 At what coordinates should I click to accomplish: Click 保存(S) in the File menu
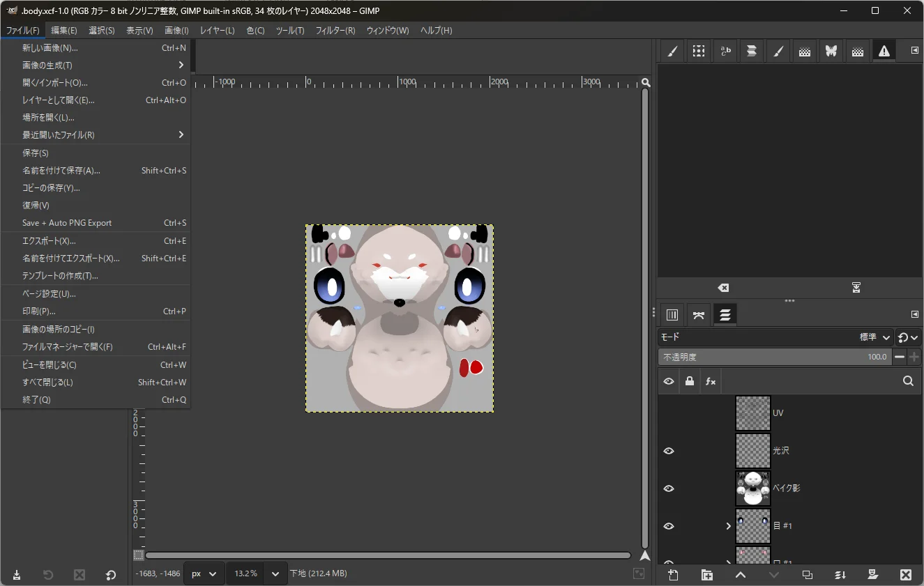click(96, 153)
